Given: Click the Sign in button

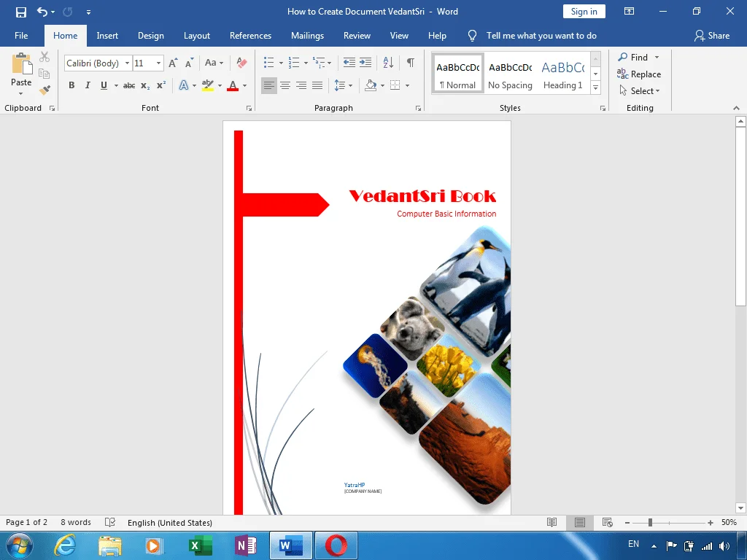Looking at the screenshot, I should (584, 12).
